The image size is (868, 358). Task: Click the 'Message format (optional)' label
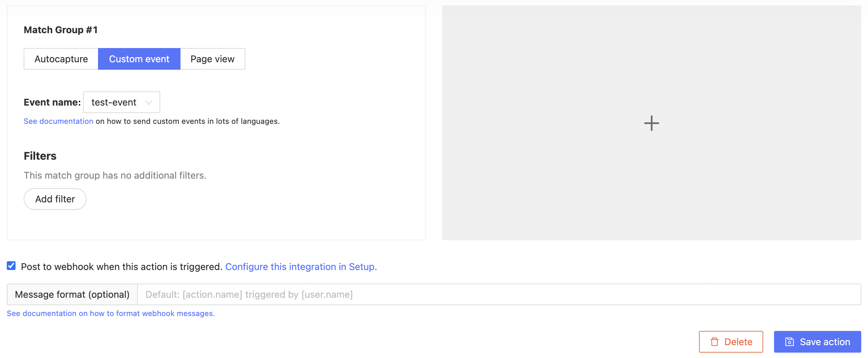coord(72,294)
